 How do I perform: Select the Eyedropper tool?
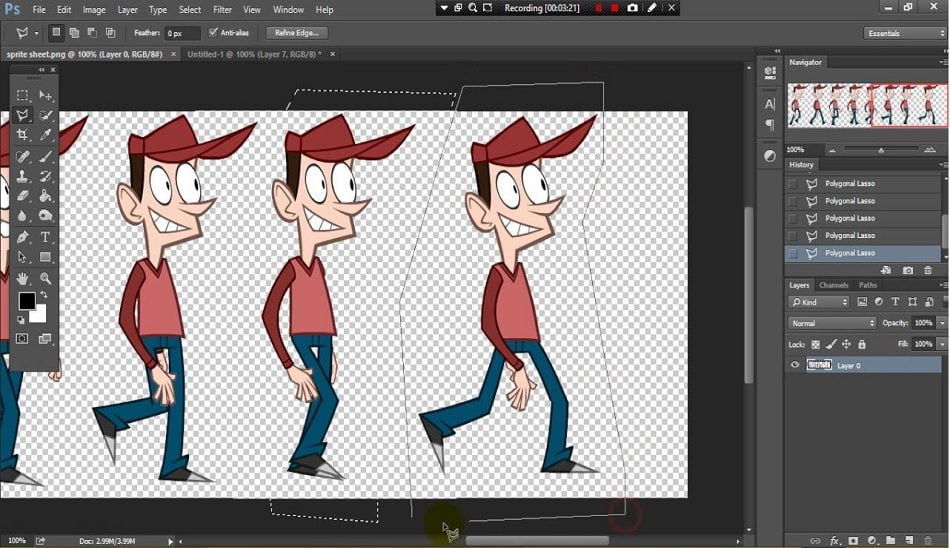[x=45, y=135]
